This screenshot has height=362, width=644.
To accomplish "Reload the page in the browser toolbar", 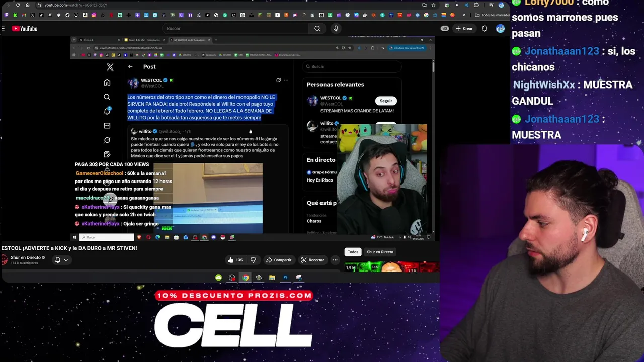I will point(18,5).
